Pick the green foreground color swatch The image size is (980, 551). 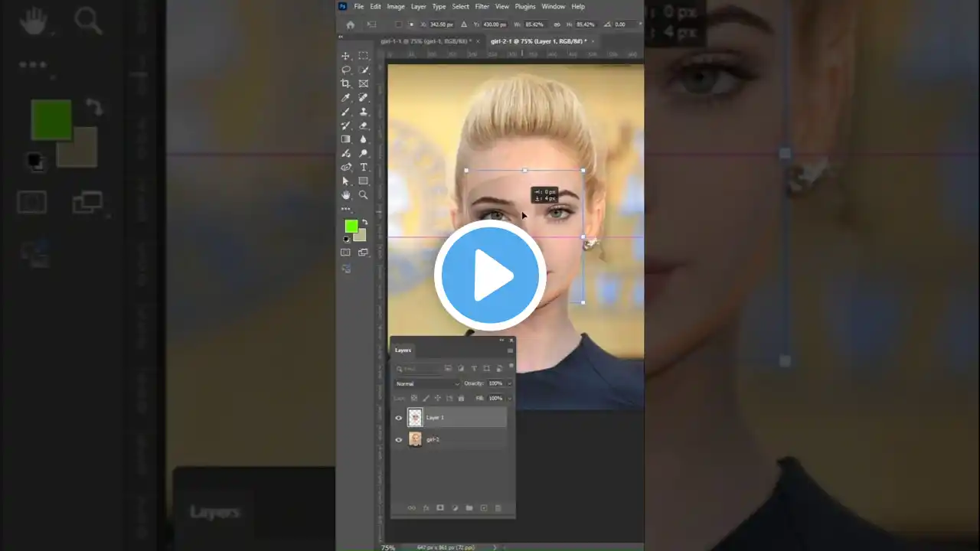click(351, 226)
